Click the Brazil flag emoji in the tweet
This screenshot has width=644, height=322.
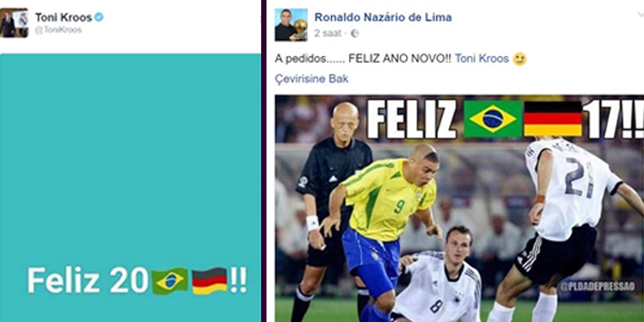tap(170, 281)
